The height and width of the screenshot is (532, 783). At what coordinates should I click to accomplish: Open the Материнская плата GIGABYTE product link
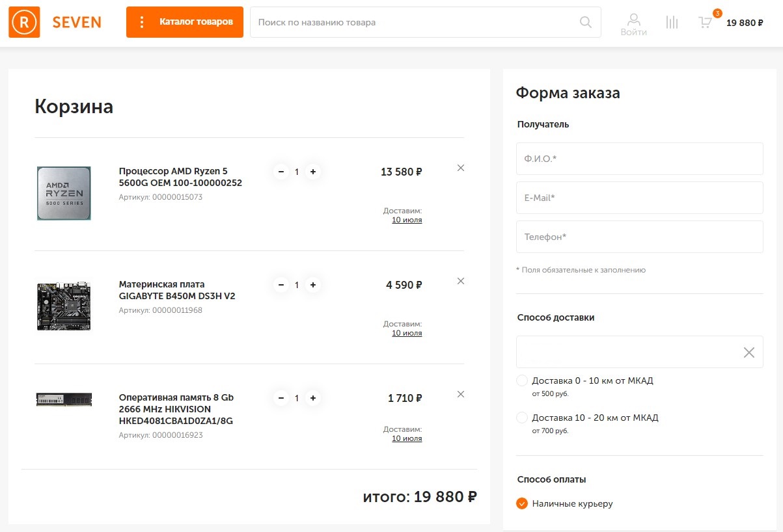pyautogui.click(x=176, y=290)
